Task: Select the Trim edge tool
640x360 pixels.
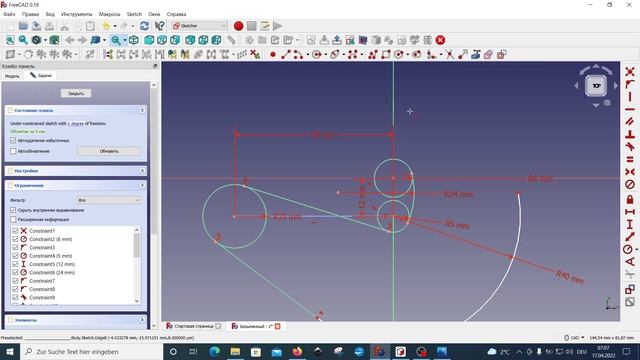Action: pos(450,54)
